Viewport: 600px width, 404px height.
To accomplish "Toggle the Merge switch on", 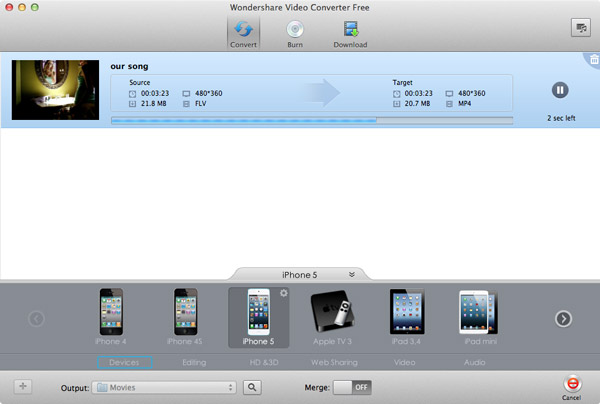I will [352, 387].
